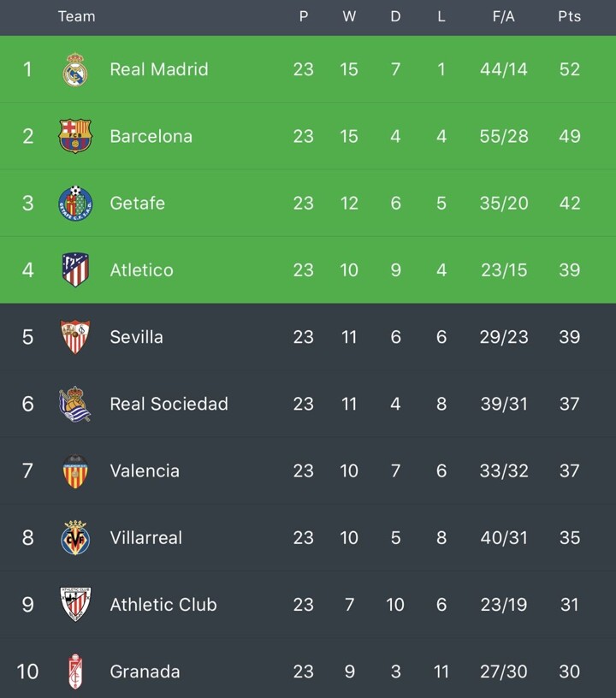This screenshot has height=698, width=616.
Task: Tap the Barcelona club crest
Action: coord(75,136)
